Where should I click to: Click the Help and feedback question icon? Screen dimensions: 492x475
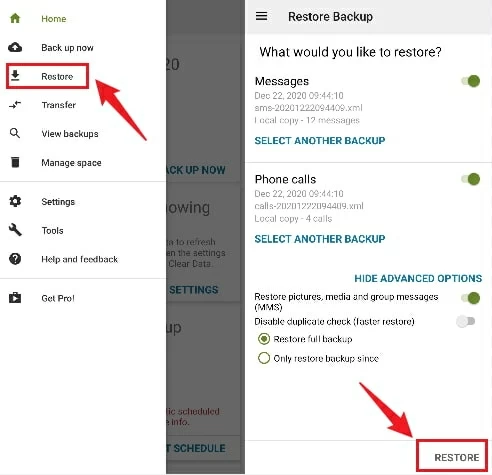tap(15, 259)
